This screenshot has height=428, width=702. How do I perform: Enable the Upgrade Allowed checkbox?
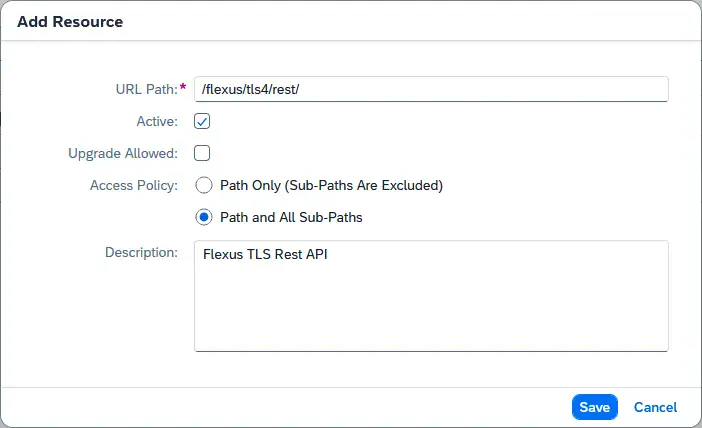[202, 153]
